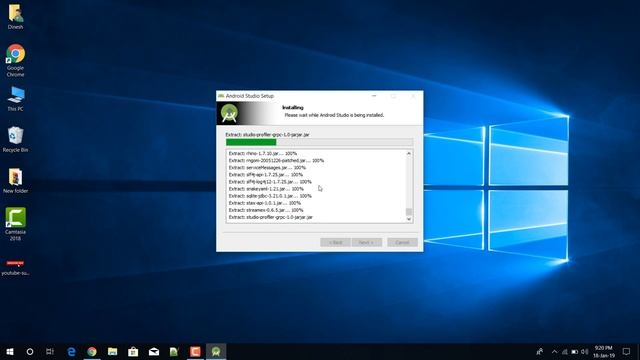Screen dimensions: 640x360
Task: Open the Mail app from taskbar
Action: [154, 351]
